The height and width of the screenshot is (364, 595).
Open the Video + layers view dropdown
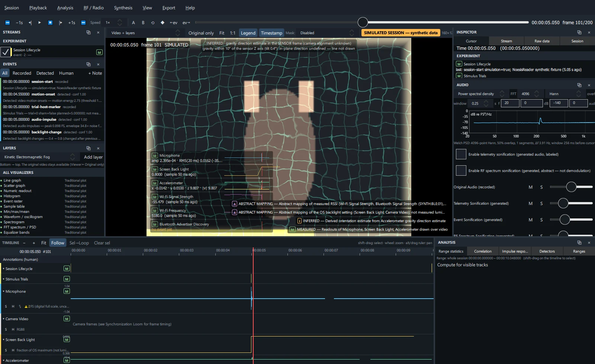(145, 33)
